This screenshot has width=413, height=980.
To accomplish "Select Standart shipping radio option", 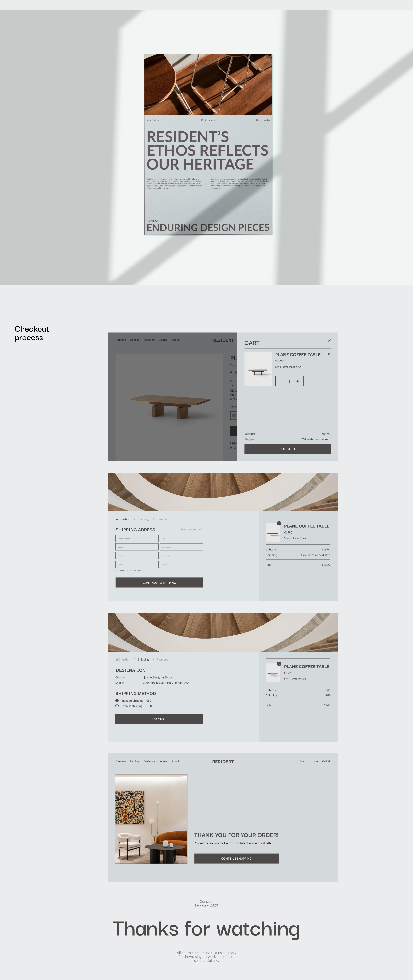I will (x=117, y=700).
